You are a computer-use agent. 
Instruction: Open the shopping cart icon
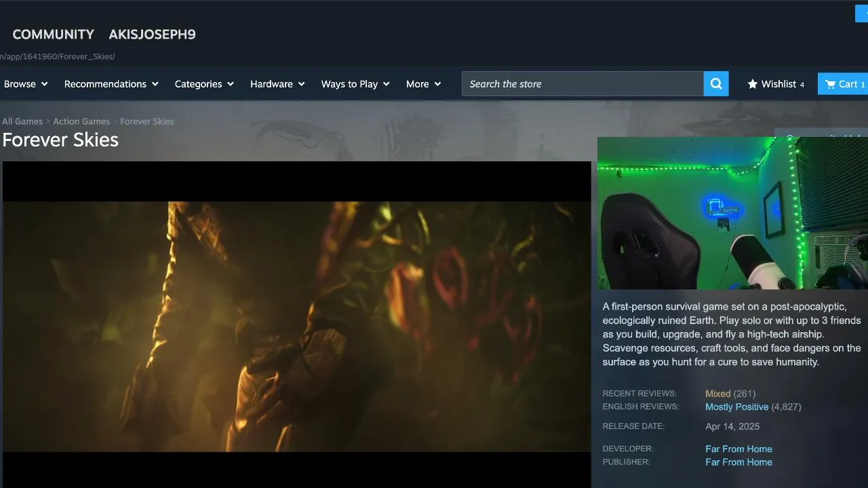830,84
